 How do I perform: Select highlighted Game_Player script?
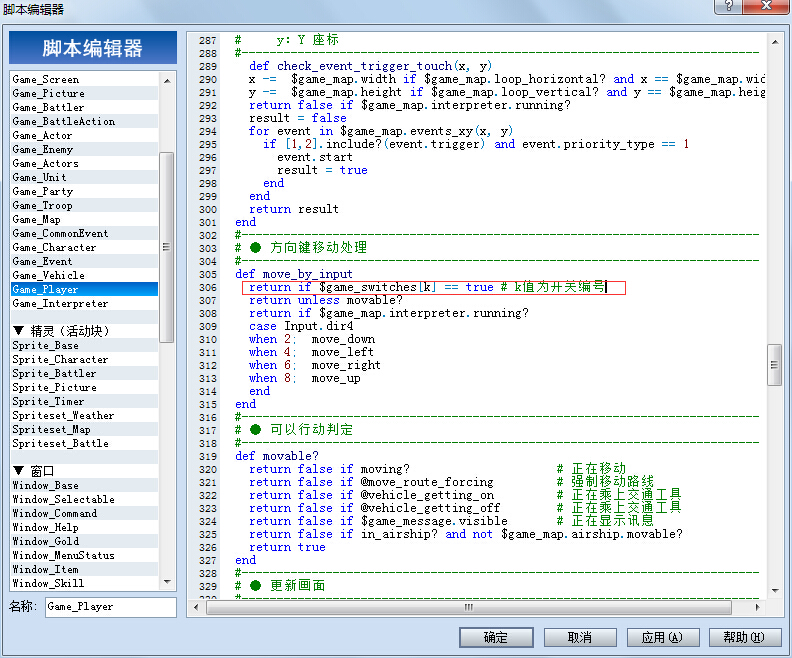pos(84,289)
